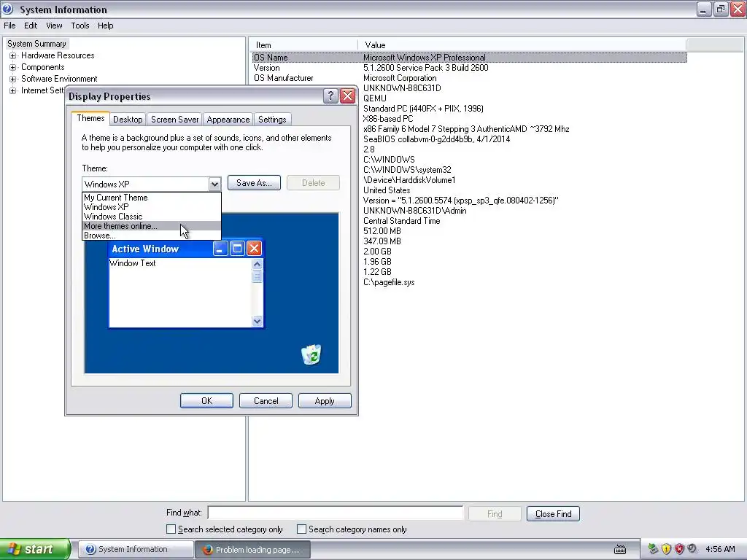Screen dimensions: 747x560
Task: Select the Themes tab
Action: [x=90, y=118]
